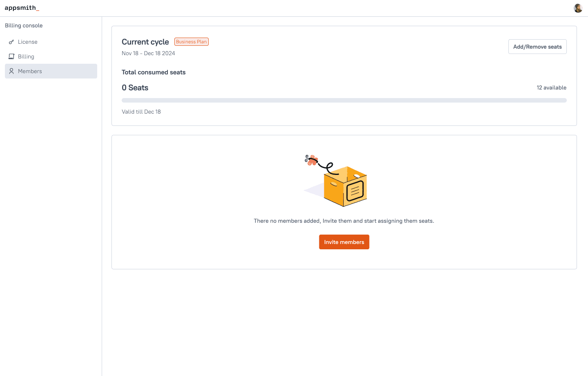588x376 pixels.
Task: Click the key icon beside License
Action: [11, 42]
